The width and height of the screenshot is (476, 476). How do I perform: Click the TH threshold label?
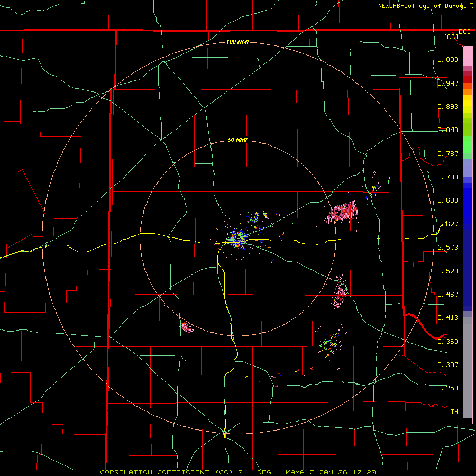pos(454,412)
